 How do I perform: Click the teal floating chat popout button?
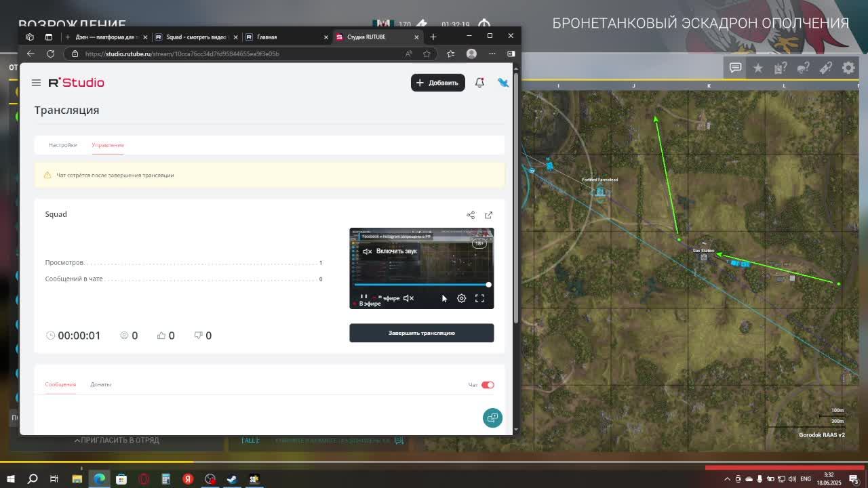[492, 418]
